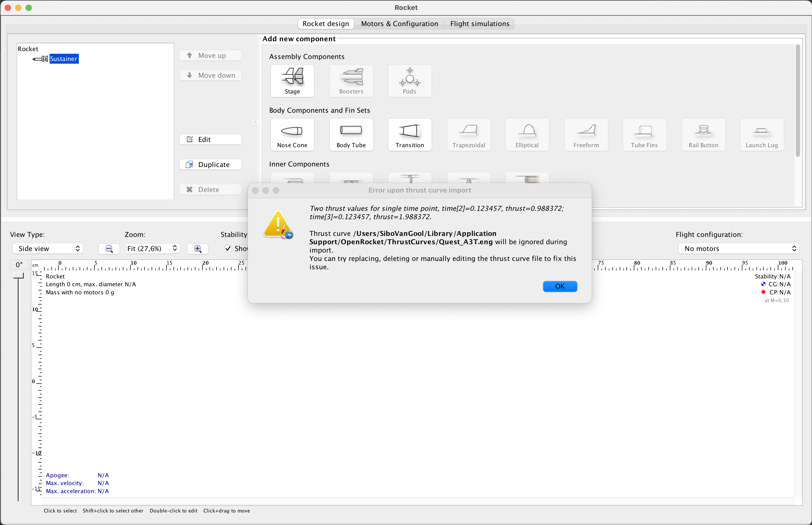Click the zoom in magnifier icon
Image resolution: width=812 pixels, height=525 pixels.
[x=198, y=248]
